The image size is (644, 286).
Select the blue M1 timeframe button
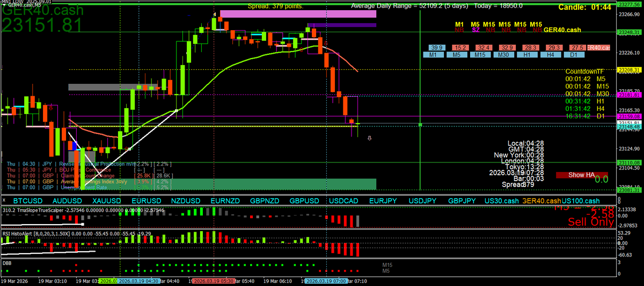(434, 55)
